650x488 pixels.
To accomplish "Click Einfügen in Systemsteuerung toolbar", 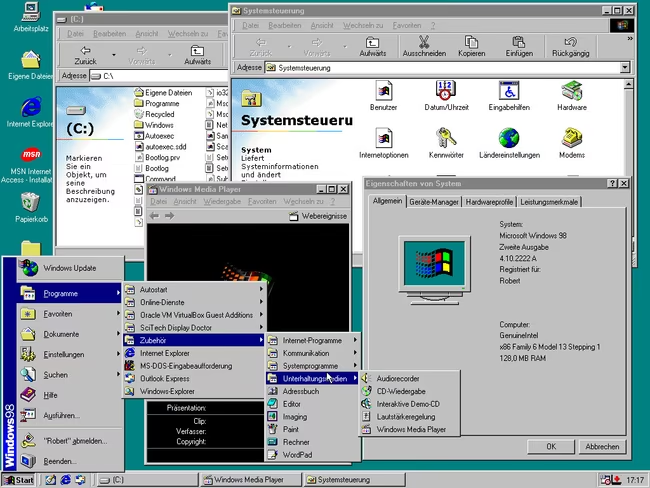I will pos(519,46).
